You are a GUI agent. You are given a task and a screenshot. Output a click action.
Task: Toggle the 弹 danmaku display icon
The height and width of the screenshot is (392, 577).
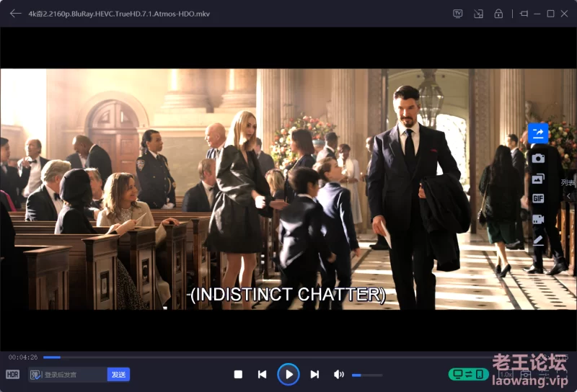pyautogui.click(x=35, y=375)
